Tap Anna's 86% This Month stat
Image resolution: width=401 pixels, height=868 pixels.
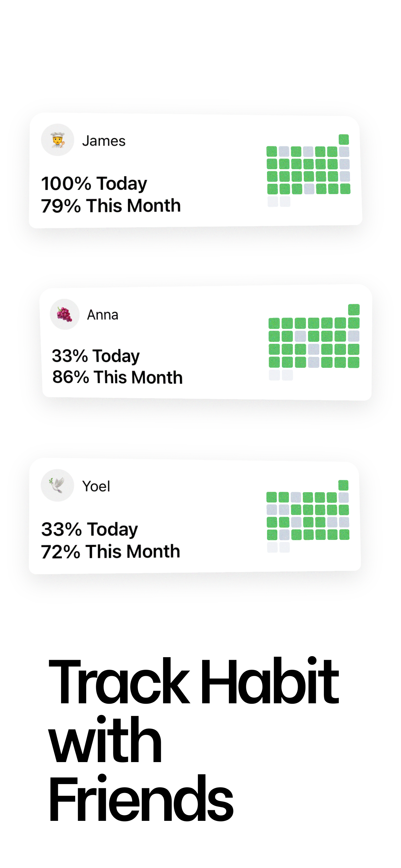(x=117, y=377)
